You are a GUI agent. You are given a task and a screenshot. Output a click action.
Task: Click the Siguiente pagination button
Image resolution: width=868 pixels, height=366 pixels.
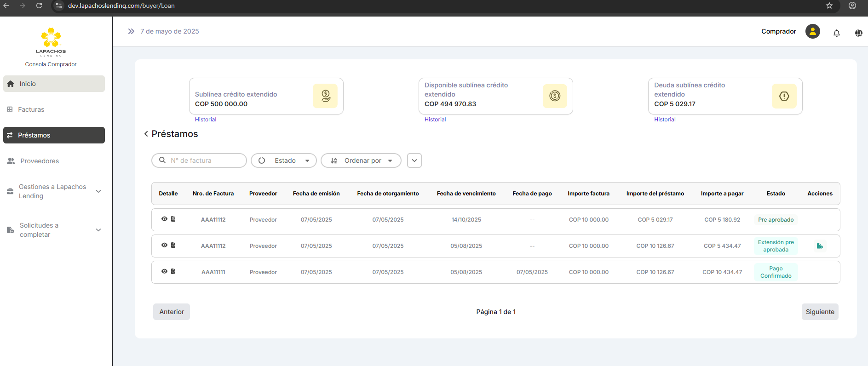819,312
